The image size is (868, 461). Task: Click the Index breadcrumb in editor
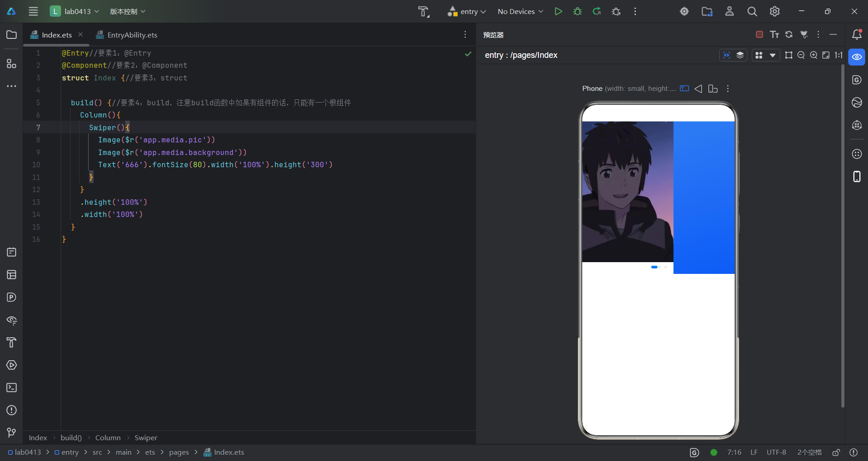[x=38, y=437]
